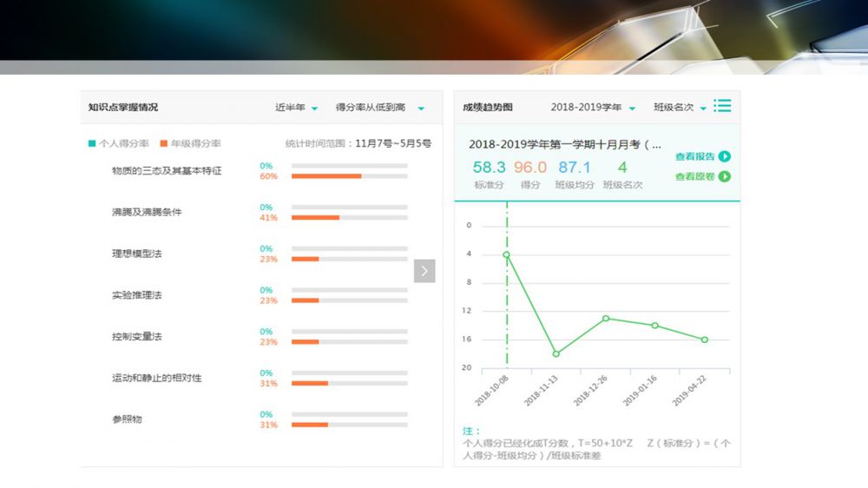Image resolution: width=868 pixels, height=488 pixels.
Task: Select the 沸腾及沸腾条件 knowledge item
Action: click(147, 212)
